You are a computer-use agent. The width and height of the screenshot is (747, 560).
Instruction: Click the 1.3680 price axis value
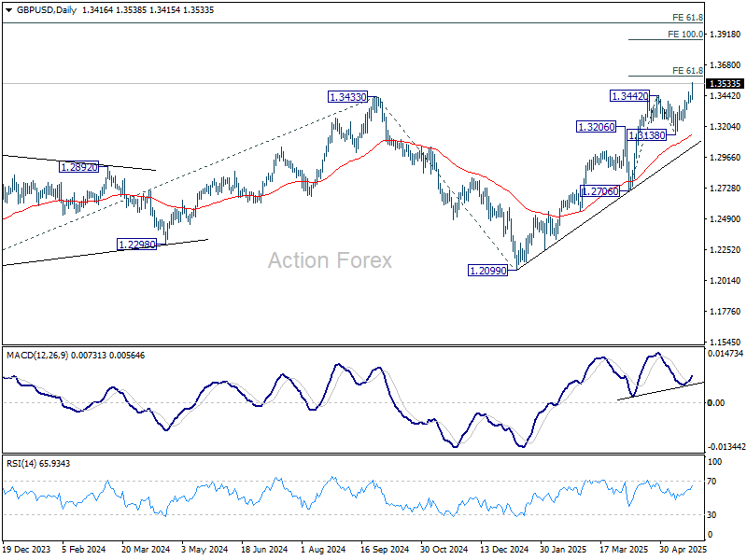(724, 64)
